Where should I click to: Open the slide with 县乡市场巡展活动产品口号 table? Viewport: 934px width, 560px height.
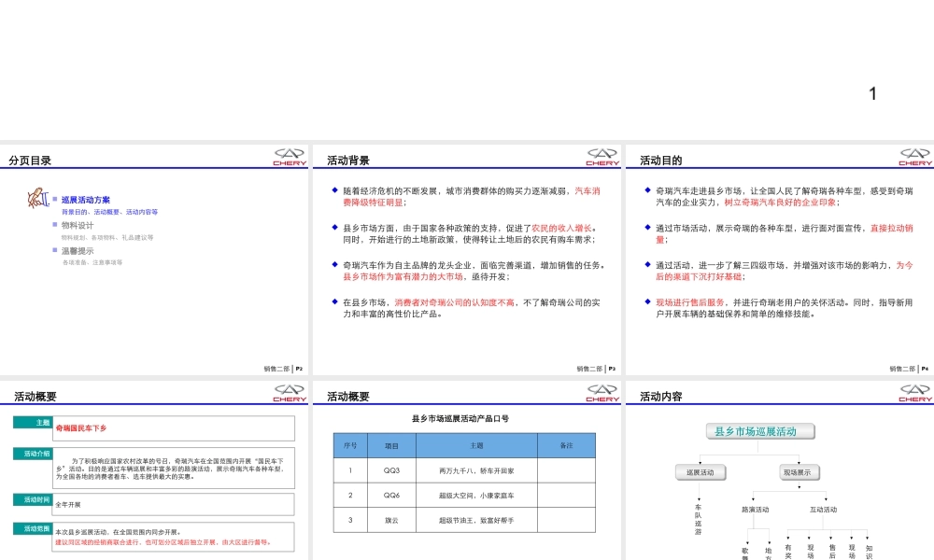466,470
